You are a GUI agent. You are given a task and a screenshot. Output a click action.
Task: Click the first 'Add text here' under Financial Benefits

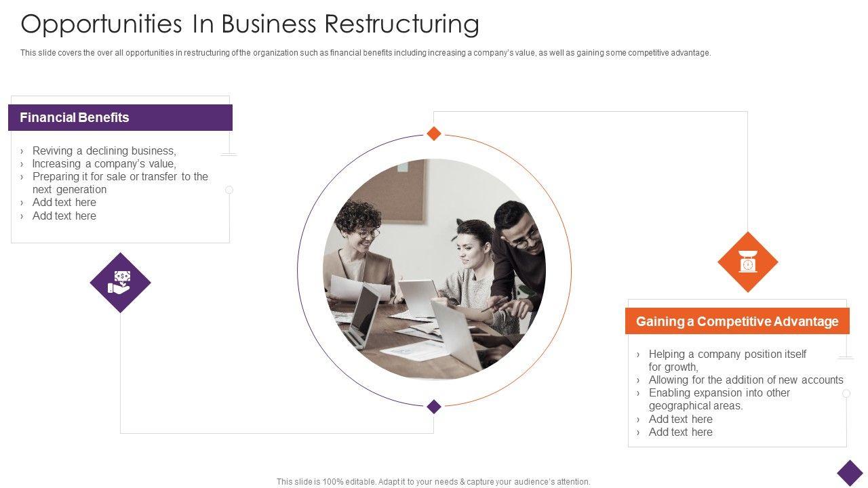(64, 202)
